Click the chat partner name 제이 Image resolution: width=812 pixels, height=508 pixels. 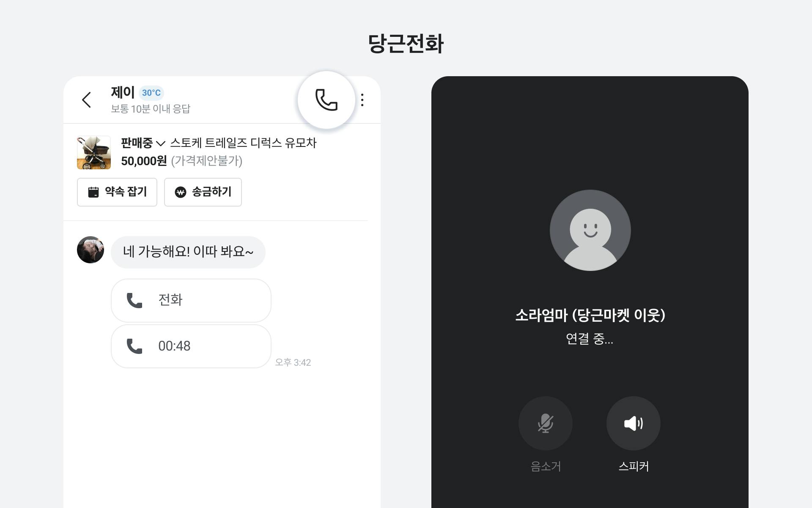pos(123,92)
